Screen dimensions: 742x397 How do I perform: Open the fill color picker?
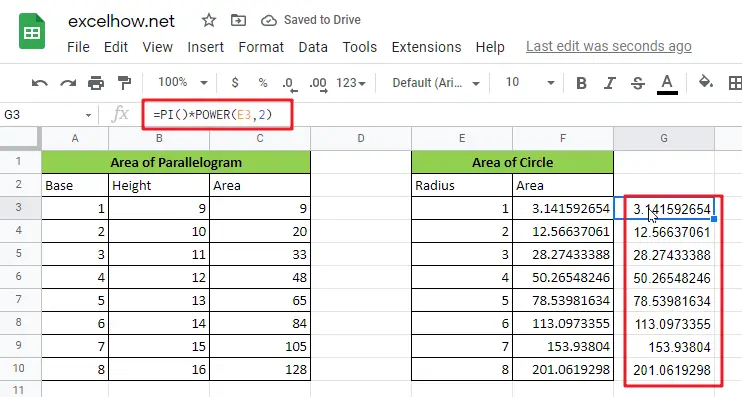pyautogui.click(x=706, y=82)
